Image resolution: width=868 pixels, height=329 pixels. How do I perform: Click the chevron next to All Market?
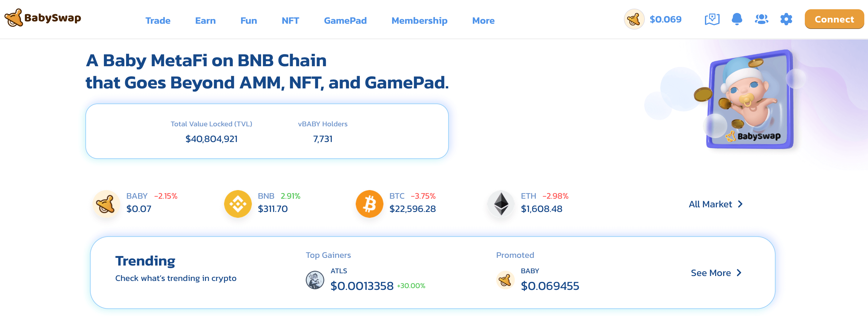pos(740,204)
